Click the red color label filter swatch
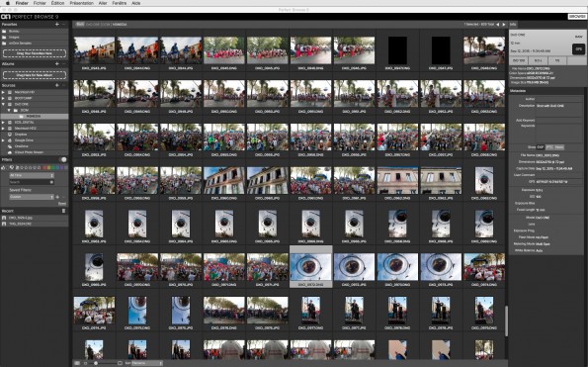The width and height of the screenshot is (588, 367). click(x=44, y=167)
